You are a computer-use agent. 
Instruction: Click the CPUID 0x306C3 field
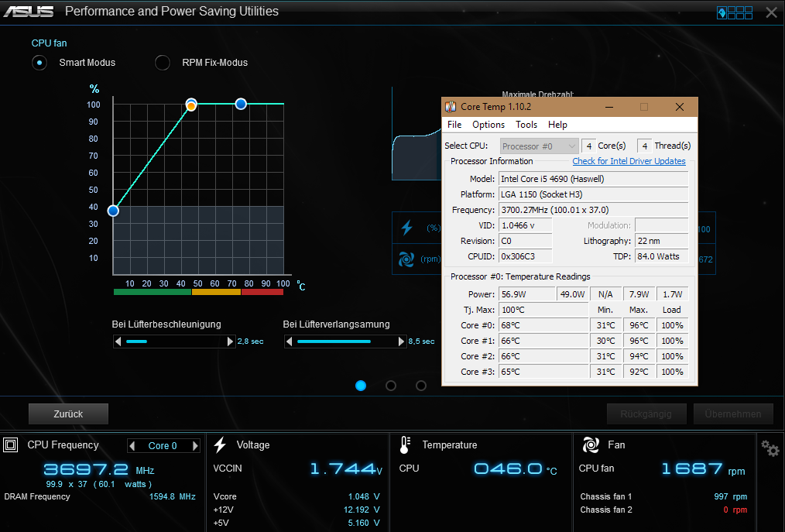pyautogui.click(x=525, y=256)
